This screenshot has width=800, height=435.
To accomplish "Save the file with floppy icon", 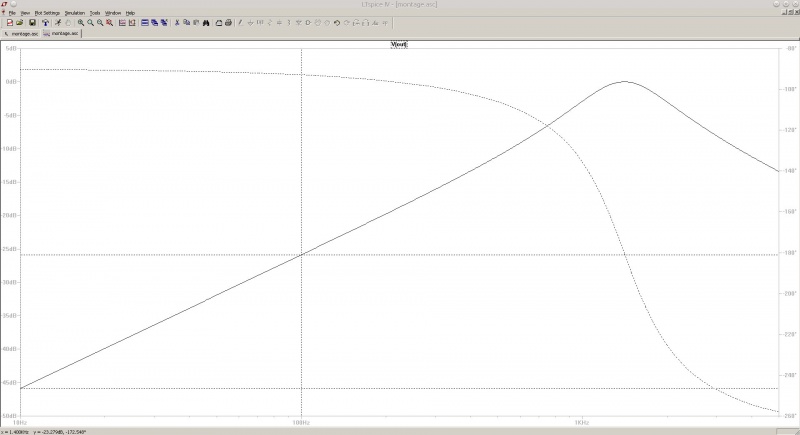I will click(32, 23).
